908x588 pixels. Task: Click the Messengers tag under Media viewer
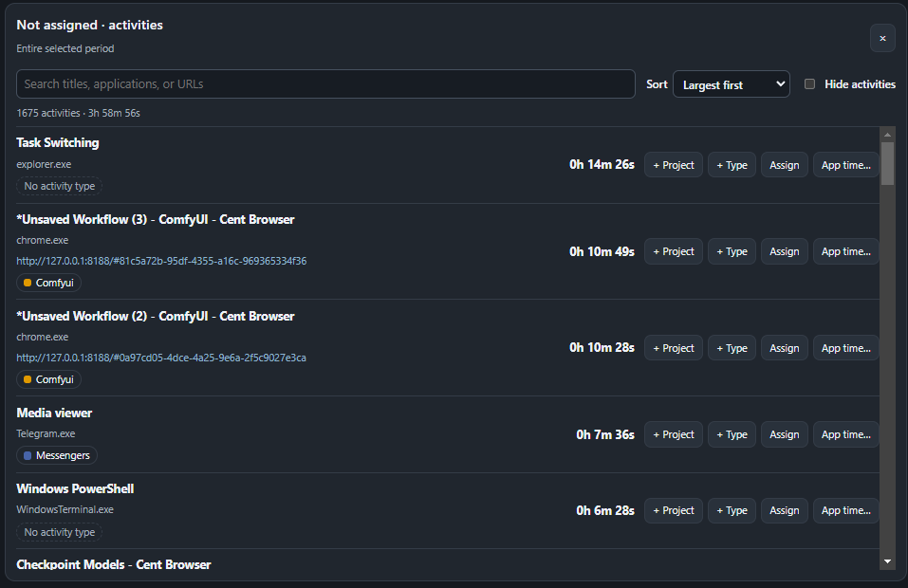coord(57,455)
